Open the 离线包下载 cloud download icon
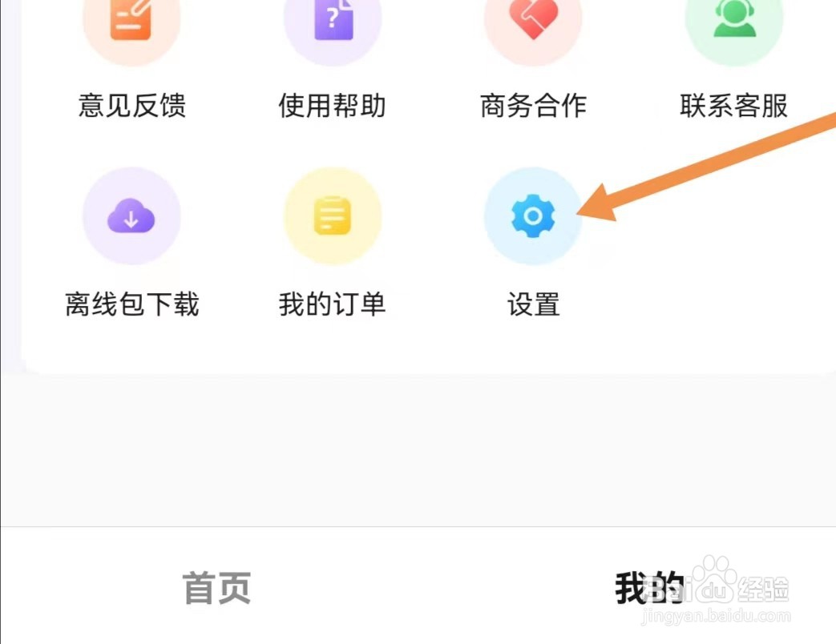 pyautogui.click(x=131, y=215)
